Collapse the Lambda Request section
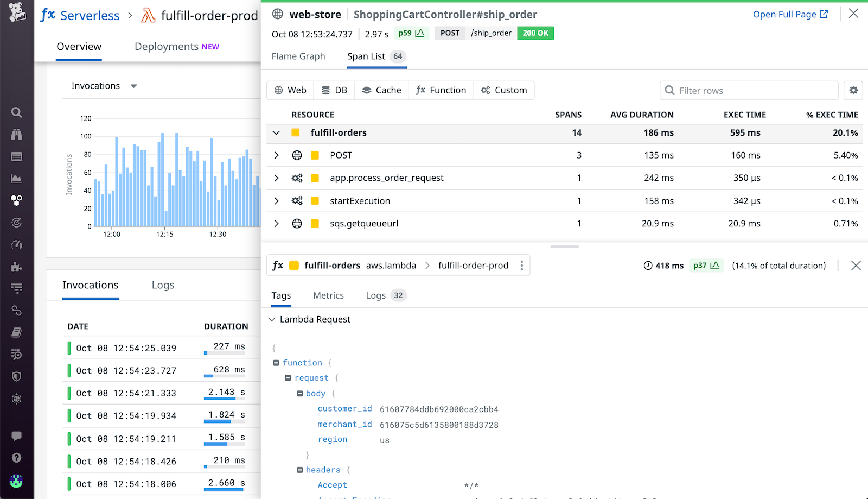 pyautogui.click(x=271, y=319)
